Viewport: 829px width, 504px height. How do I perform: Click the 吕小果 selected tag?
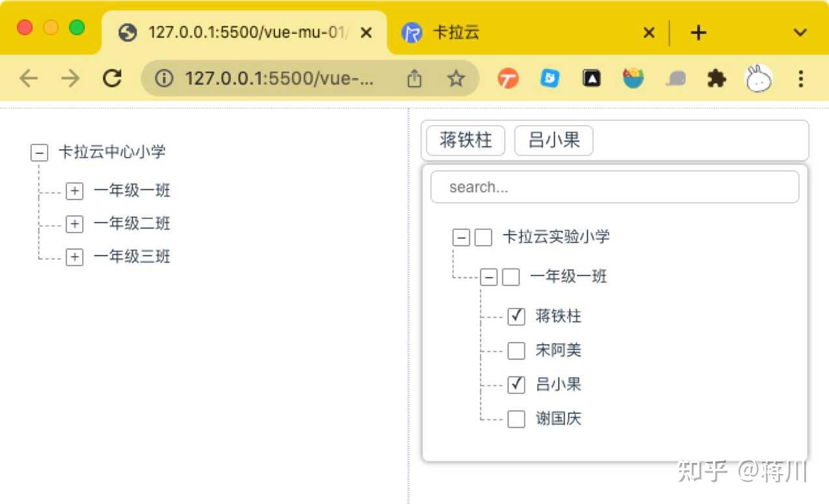tap(553, 140)
